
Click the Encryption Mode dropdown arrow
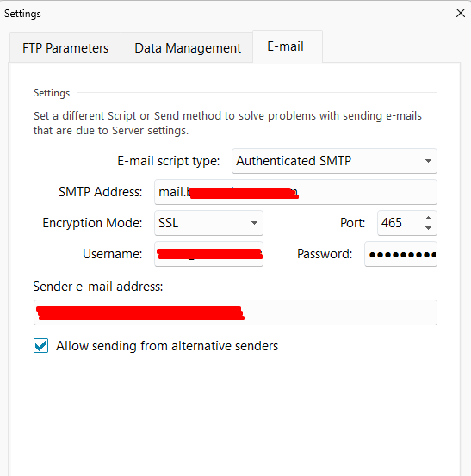click(x=255, y=223)
